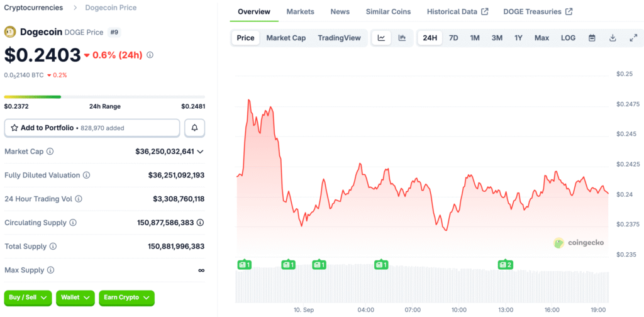Click the 150,881,996,383 total supply value

coord(176,247)
